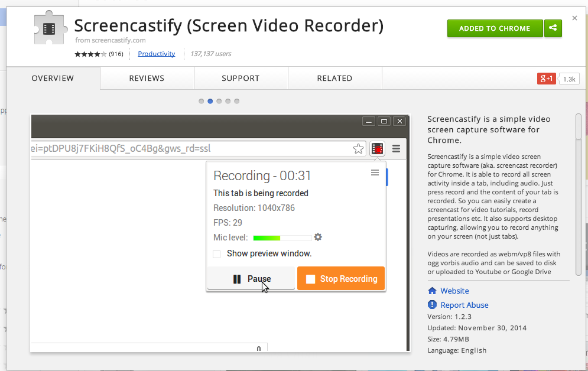
Task: Open the Reviews tab
Action: tap(147, 79)
